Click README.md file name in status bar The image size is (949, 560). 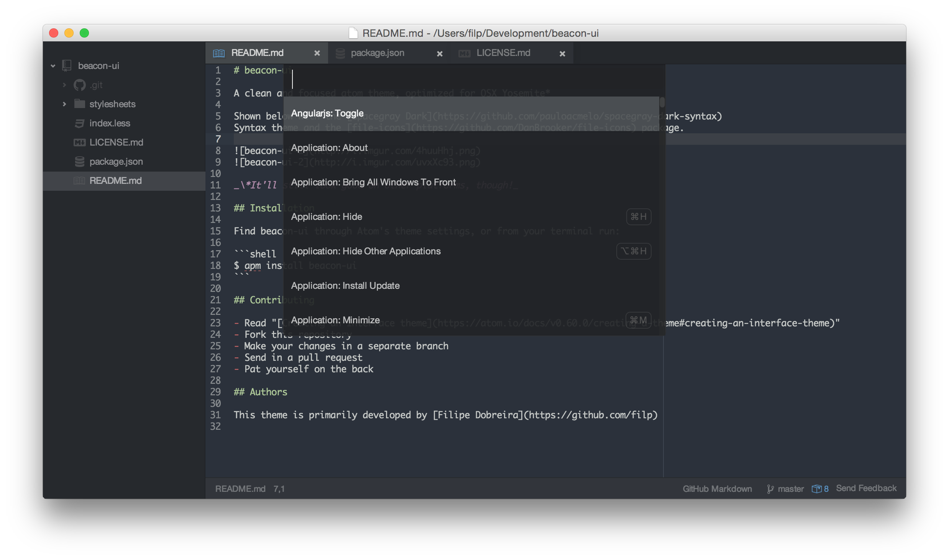240,489
